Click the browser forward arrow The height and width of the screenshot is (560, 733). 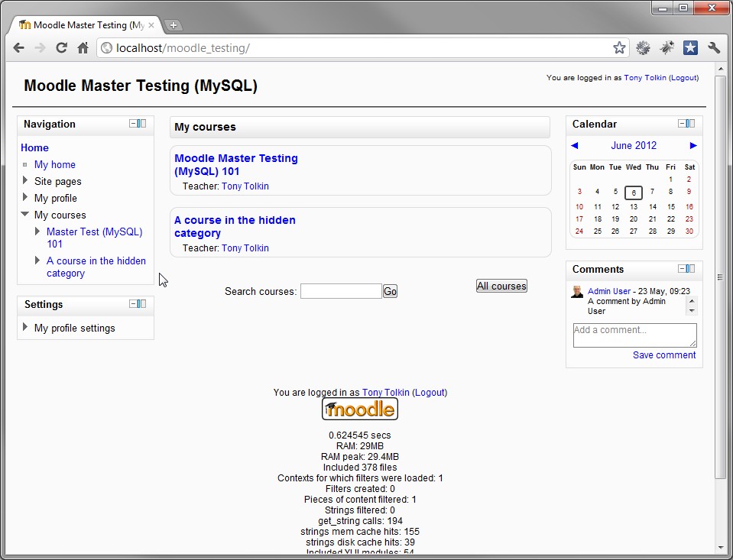41,47
